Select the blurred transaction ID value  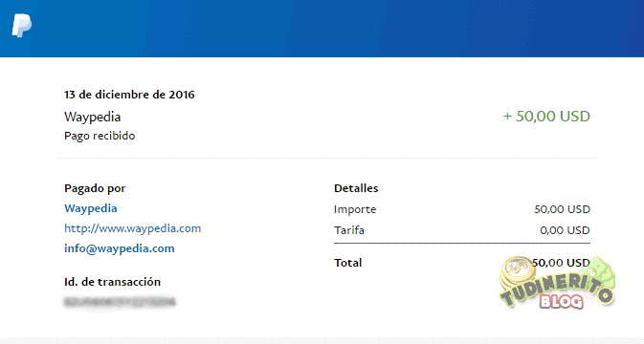[x=120, y=302]
